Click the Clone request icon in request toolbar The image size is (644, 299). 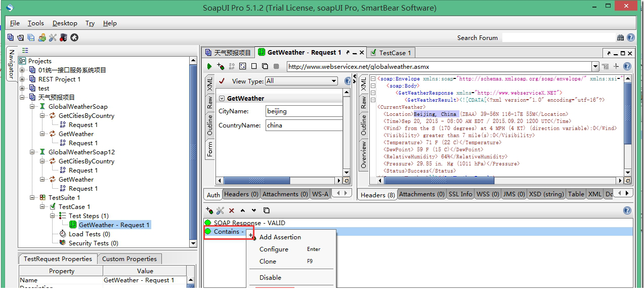(265, 66)
